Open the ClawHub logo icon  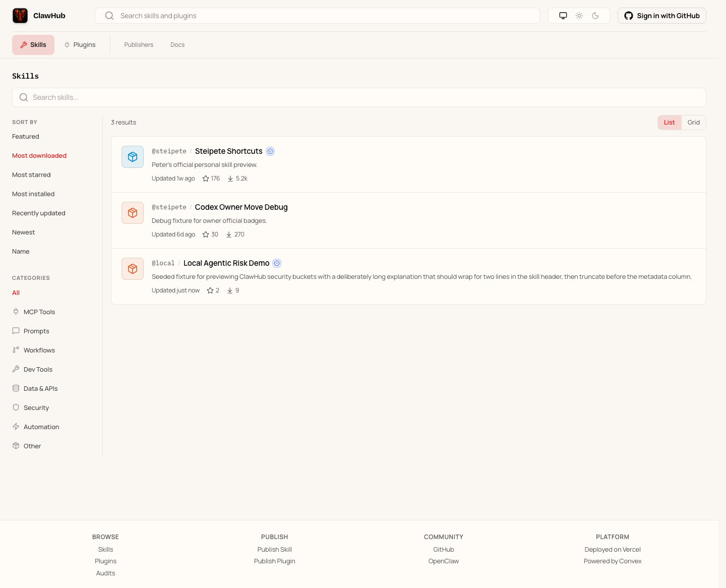pos(20,16)
